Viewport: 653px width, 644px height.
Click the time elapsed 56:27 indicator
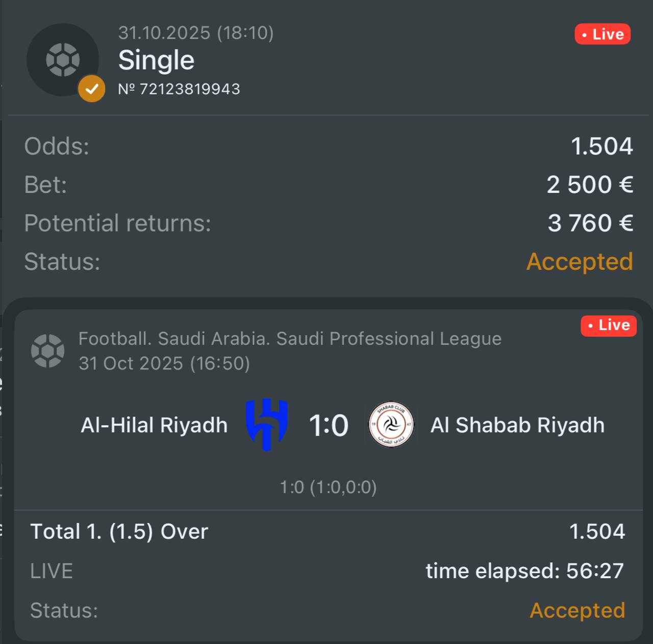pyautogui.click(x=524, y=571)
